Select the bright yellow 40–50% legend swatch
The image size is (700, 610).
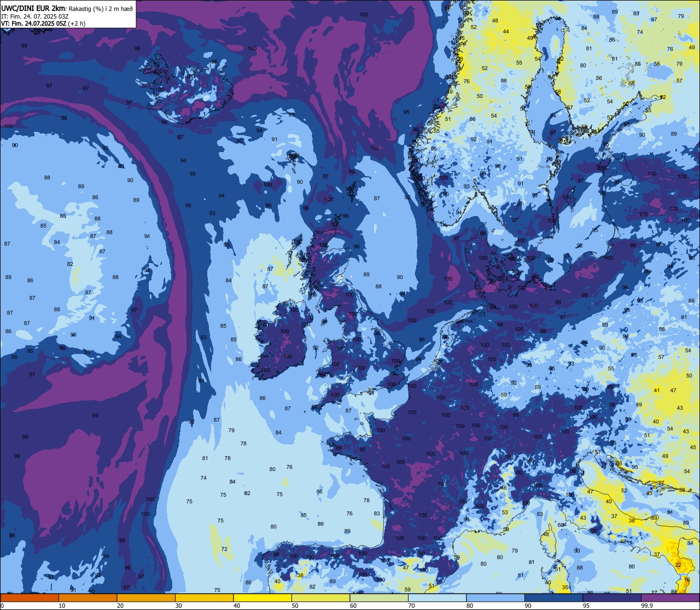(x=262, y=597)
